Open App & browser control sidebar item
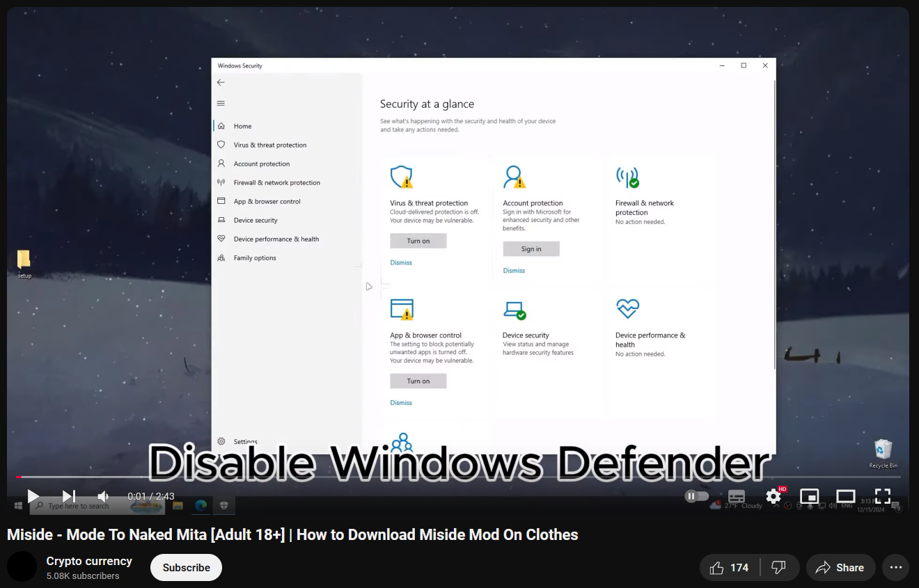Viewport: 919px width, 588px height. point(287,201)
